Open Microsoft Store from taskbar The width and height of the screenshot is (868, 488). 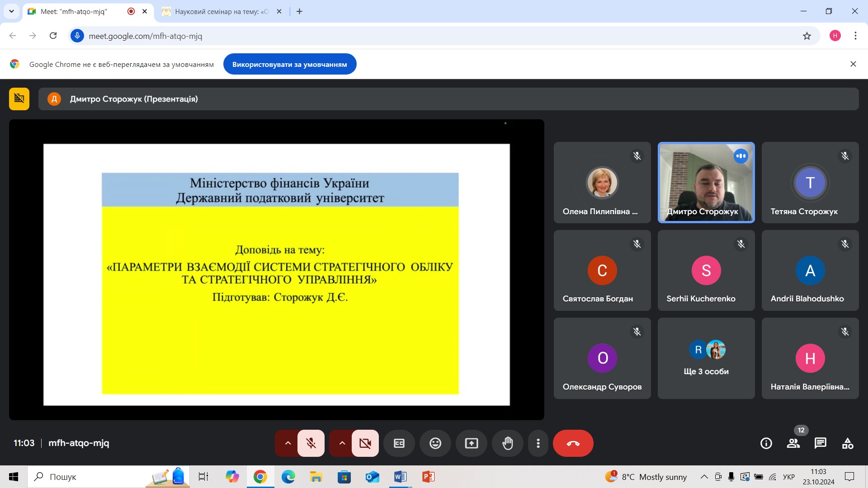coord(344,477)
